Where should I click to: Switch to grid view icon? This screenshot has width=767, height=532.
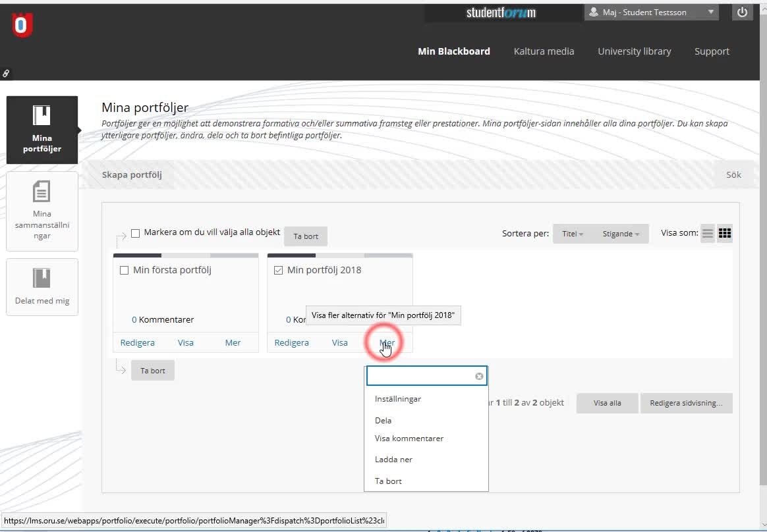724,233
